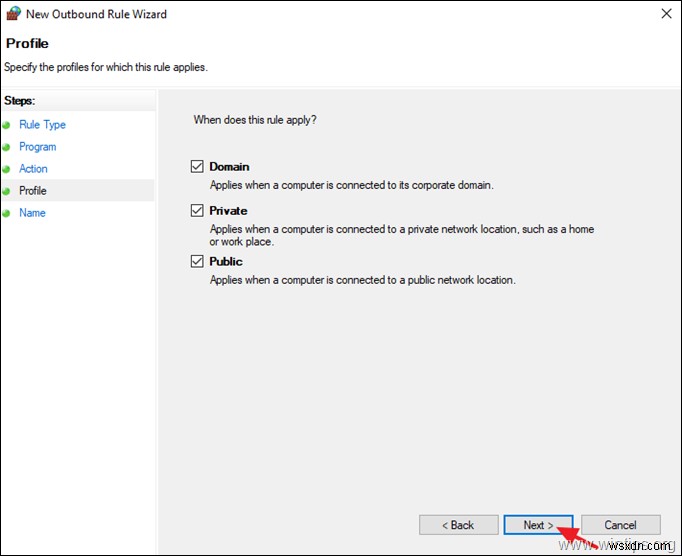Click the firewall wizard title icon
The width and height of the screenshot is (682, 556).
click(13, 13)
